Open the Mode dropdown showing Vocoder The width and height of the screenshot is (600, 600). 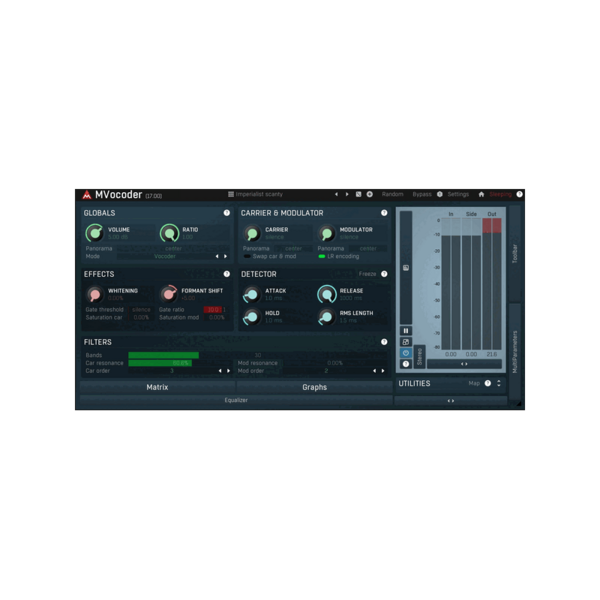[165, 256]
